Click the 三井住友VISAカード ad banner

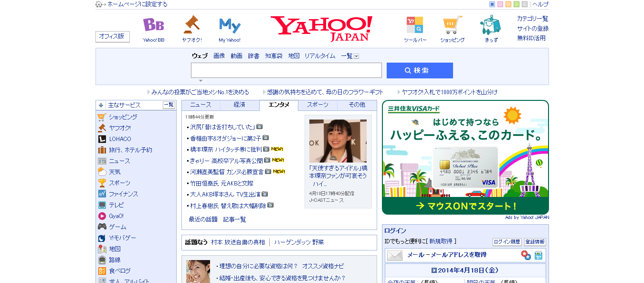pyautogui.click(x=465, y=157)
